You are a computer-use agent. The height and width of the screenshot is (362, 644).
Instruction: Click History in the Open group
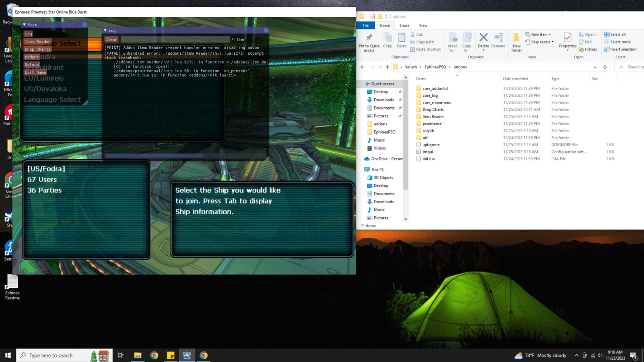(588, 49)
